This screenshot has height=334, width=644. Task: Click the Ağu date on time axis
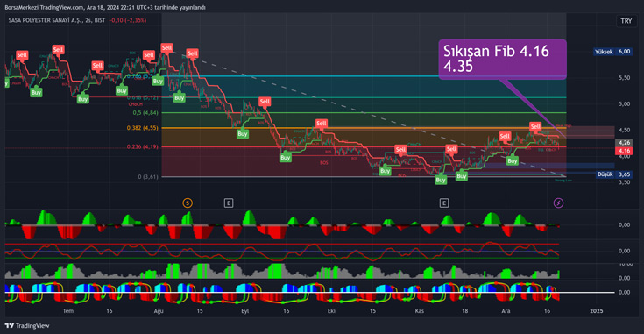point(159,311)
